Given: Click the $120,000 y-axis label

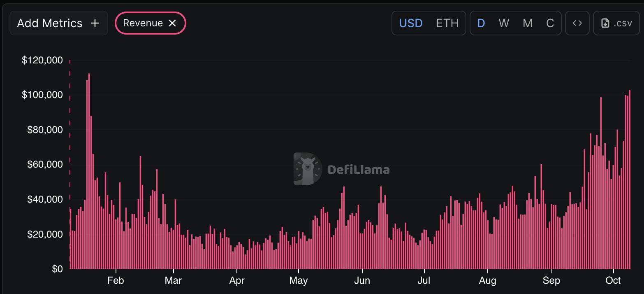Looking at the screenshot, I should coord(42,61).
